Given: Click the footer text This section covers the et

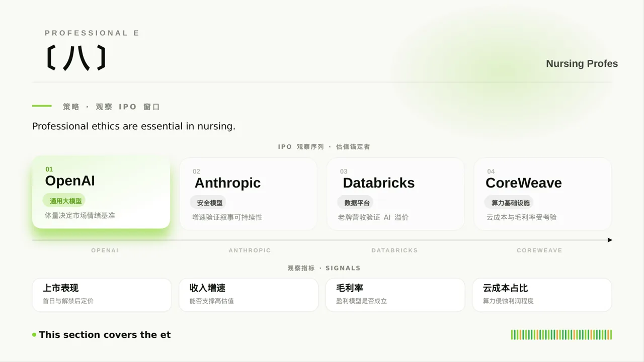Looking at the screenshot, I should pyautogui.click(x=105, y=335).
